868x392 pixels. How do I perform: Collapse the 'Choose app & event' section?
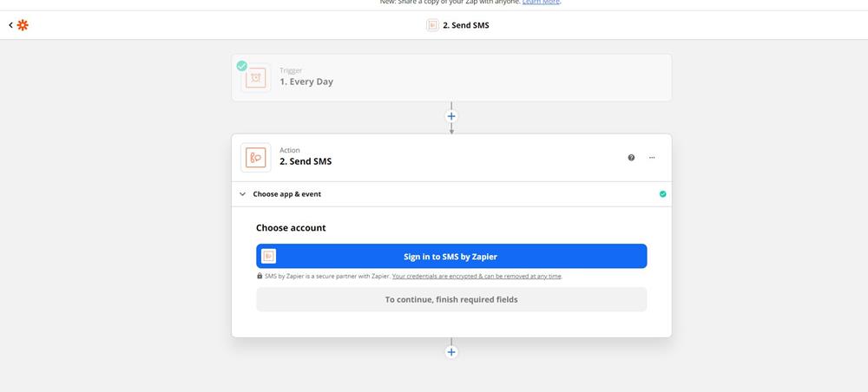242,194
